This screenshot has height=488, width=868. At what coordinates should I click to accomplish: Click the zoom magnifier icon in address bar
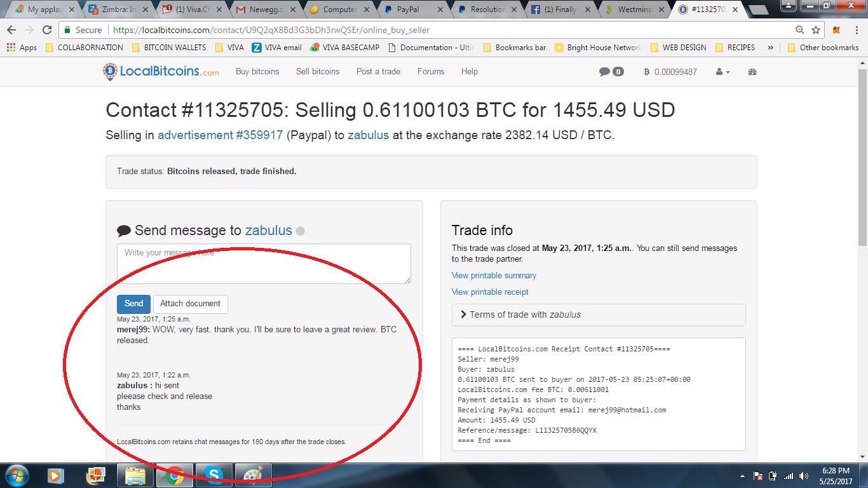click(x=800, y=30)
